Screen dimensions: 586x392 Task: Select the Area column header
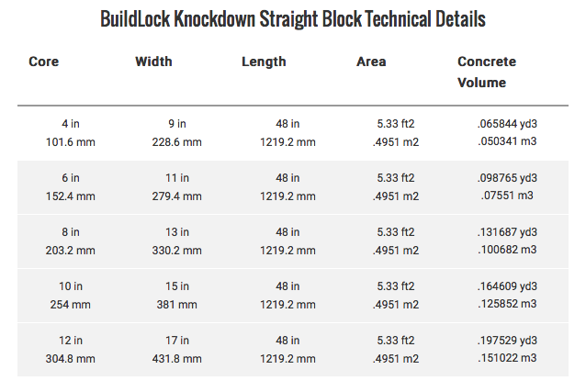(x=371, y=62)
